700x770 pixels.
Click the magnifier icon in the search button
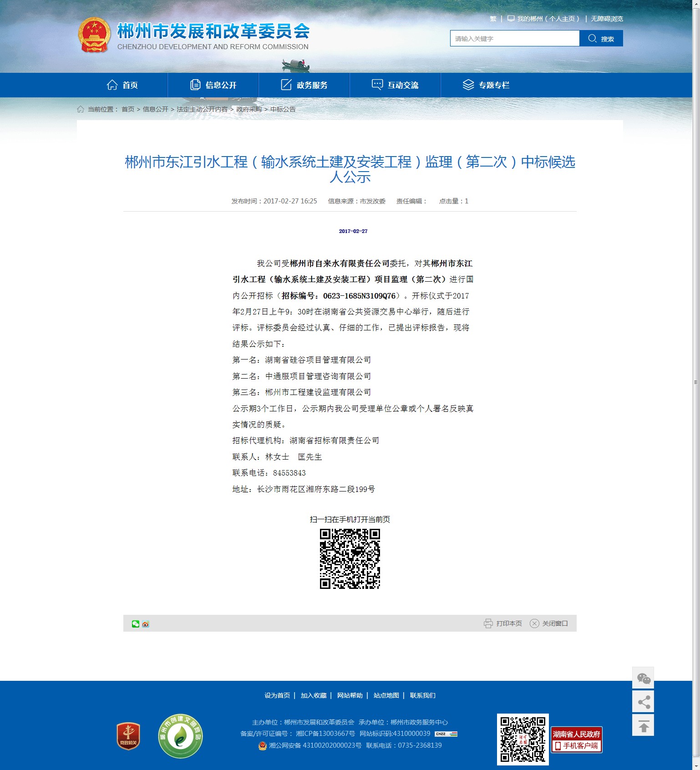point(592,38)
